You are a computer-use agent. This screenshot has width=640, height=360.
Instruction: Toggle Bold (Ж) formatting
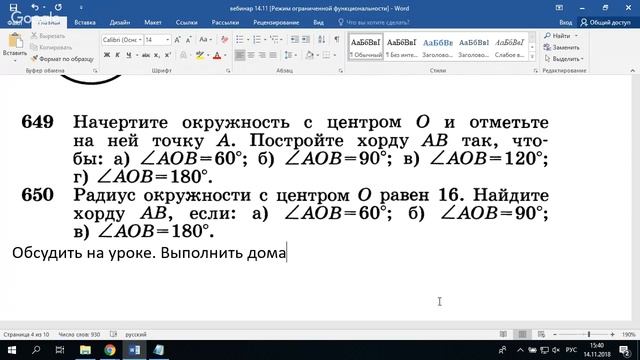(x=107, y=55)
